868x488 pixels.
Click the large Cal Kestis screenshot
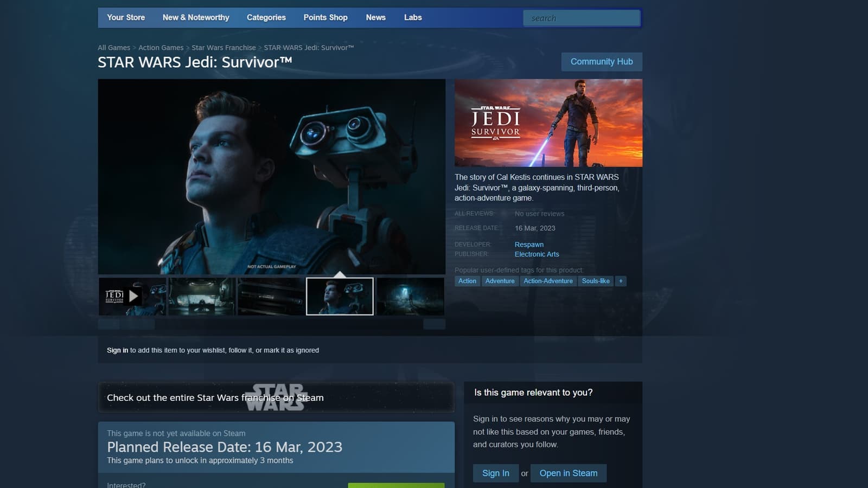(x=272, y=177)
